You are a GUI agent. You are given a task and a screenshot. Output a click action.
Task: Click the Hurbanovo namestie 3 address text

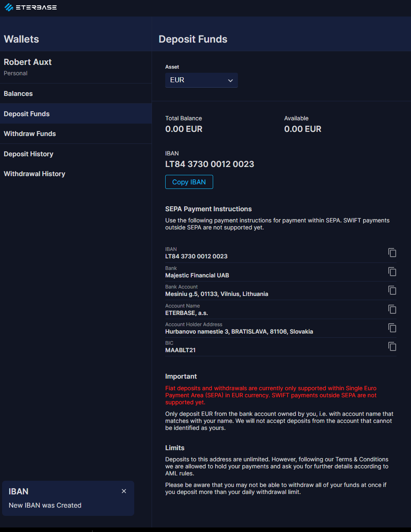(239, 332)
